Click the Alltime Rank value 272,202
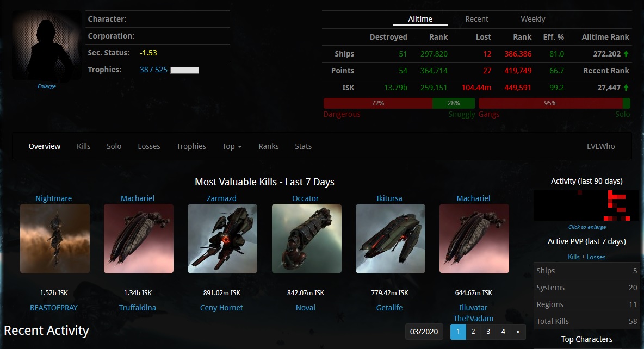 (606, 54)
